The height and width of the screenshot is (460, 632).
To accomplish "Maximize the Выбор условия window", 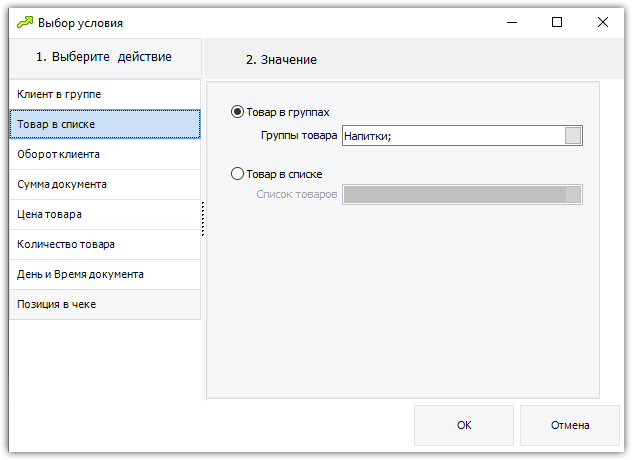I will tap(557, 22).
